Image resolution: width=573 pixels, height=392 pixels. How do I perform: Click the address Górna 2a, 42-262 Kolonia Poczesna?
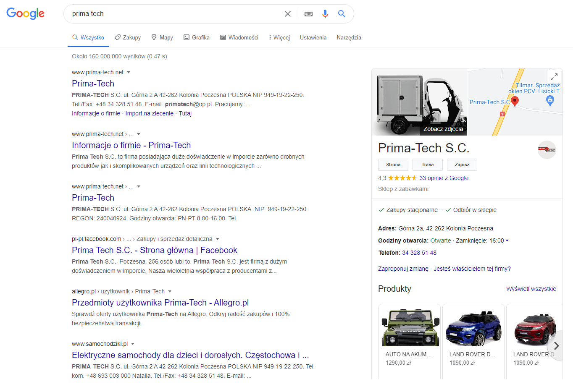(446, 229)
